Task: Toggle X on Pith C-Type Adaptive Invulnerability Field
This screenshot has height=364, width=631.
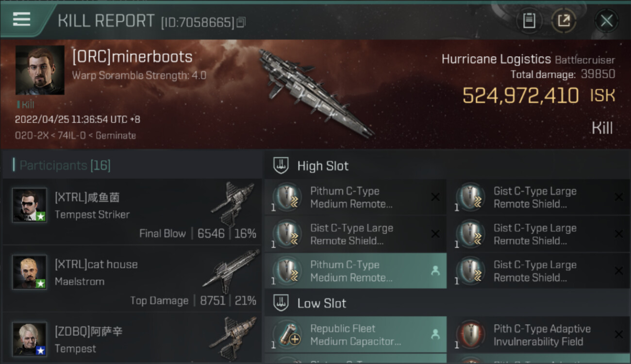Action: [x=618, y=334]
